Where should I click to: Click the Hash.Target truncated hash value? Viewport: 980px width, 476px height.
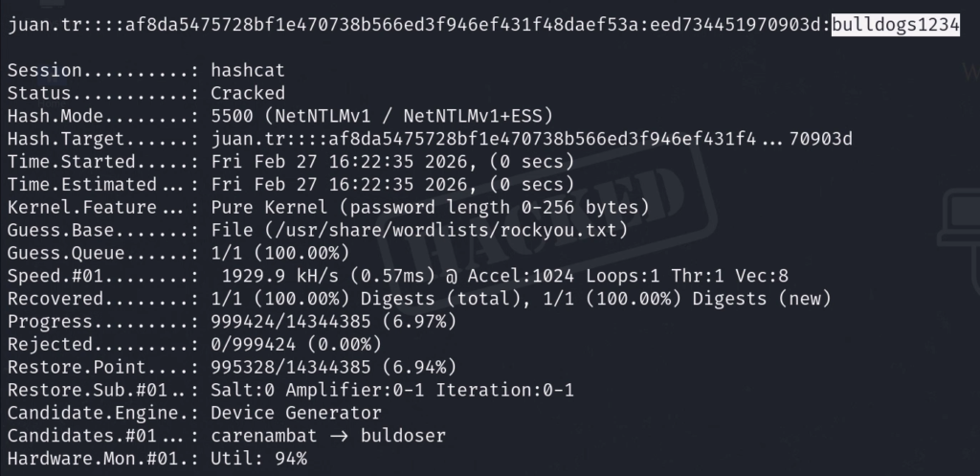pyautogui.click(x=532, y=140)
